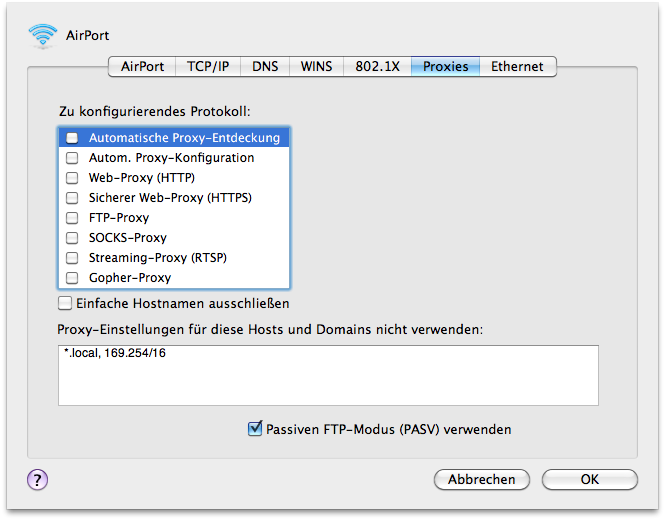This screenshot has height=520, width=665.
Task: Switch to the TCP/IP tab
Action: pyautogui.click(x=208, y=67)
